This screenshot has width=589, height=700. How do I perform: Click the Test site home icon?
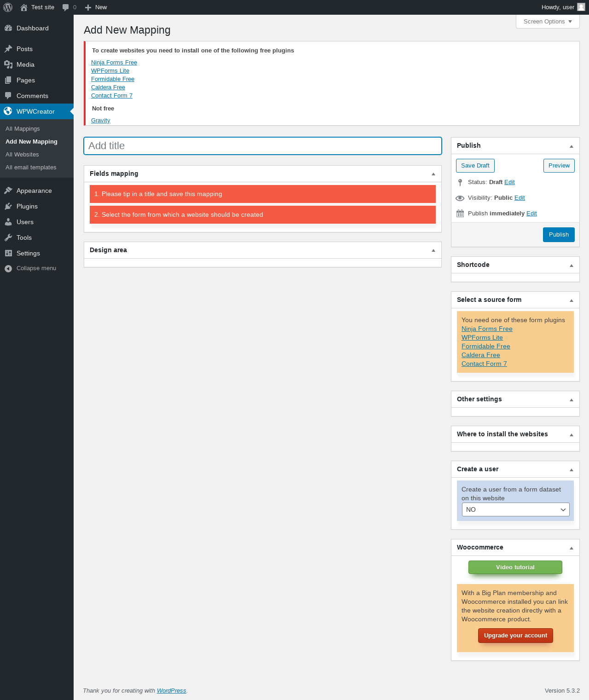[24, 7]
